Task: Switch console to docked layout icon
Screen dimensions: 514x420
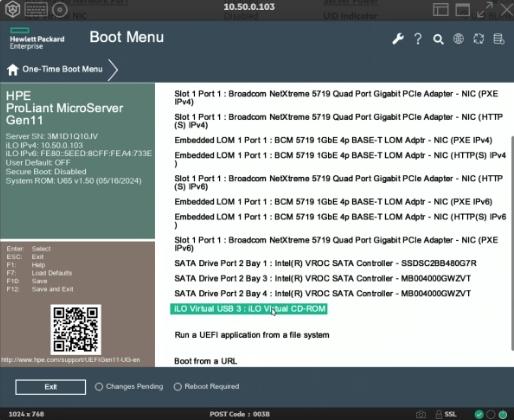Action: (440, 9)
